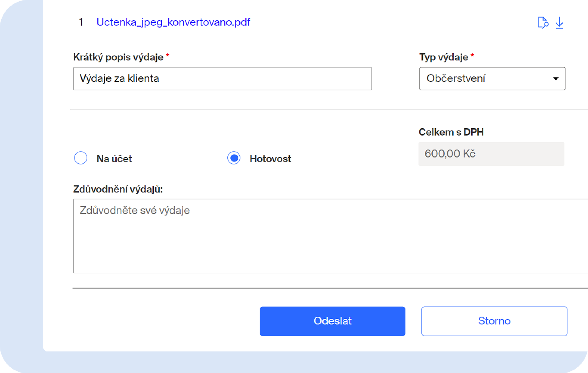Open the Uctenka_jpeg_konvertovano.pdf link

(x=173, y=22)
